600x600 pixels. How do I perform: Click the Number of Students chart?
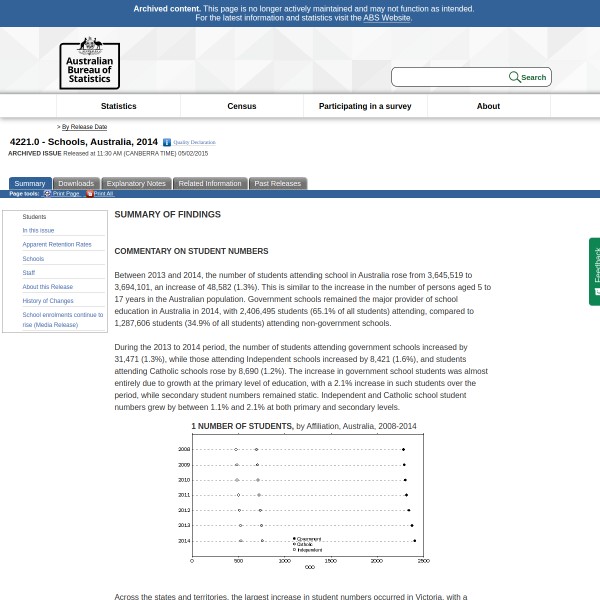click(x=304, y=500)
